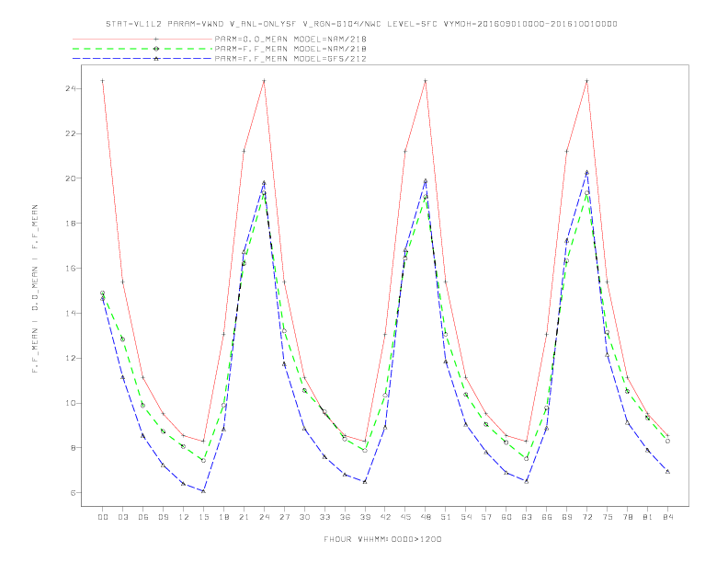Click x-axis tick label 51
728x563 pixels.
pyautogui.click(x=446, y=517)
